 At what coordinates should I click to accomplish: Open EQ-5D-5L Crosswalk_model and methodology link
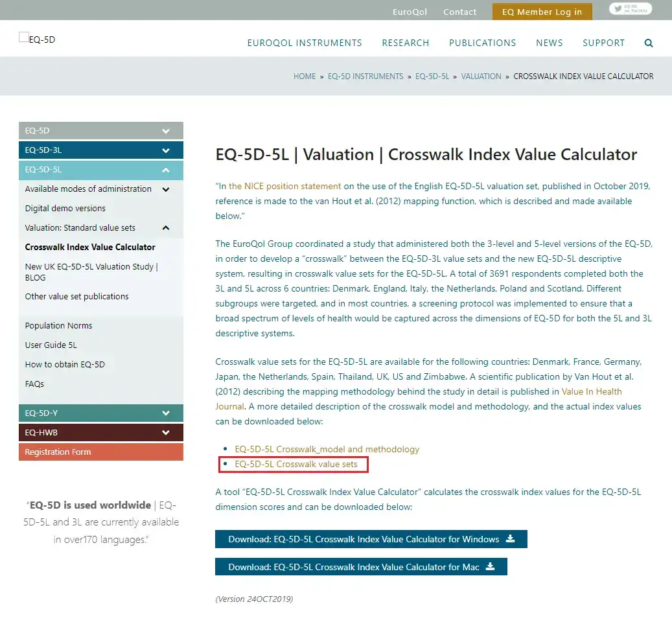tap(327, 450)
